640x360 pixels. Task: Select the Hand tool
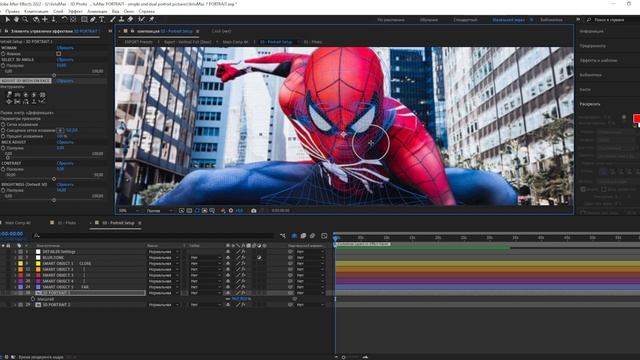pyautogui.click(x=16, y=19)
